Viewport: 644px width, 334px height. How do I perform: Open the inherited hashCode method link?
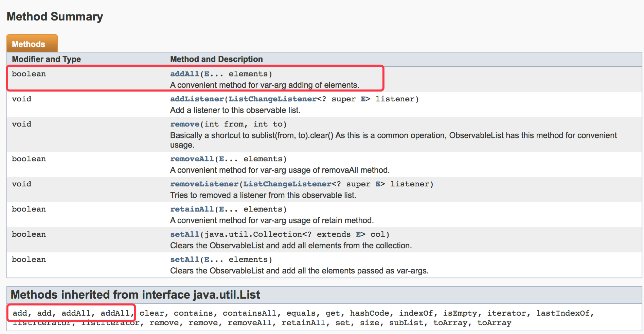click(370, 313)
